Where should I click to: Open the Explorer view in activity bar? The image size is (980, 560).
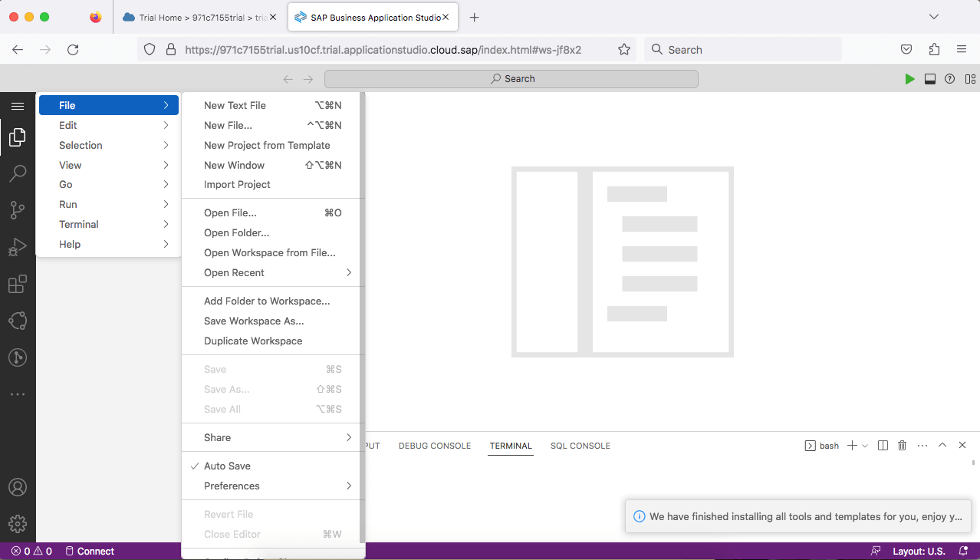[18, 138]
